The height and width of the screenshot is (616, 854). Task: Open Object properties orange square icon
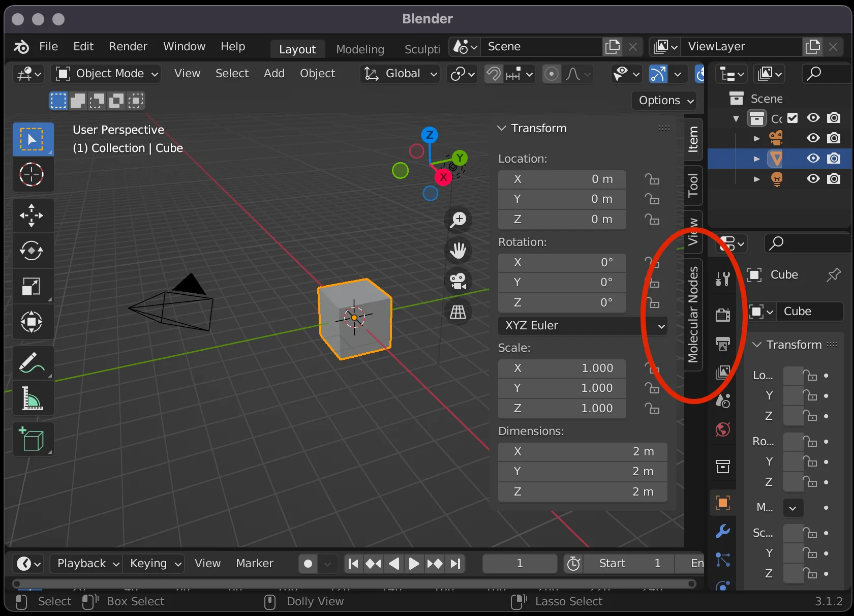723,503
